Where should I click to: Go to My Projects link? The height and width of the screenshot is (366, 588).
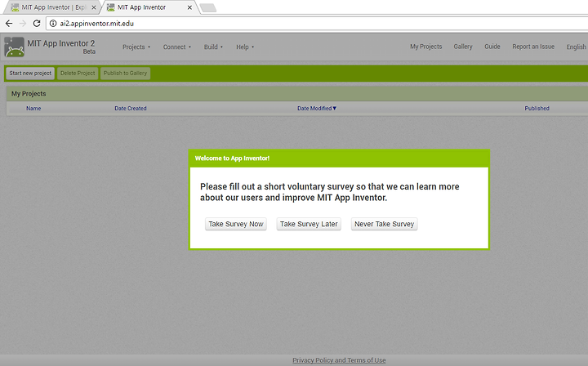[x=426, y=47]
